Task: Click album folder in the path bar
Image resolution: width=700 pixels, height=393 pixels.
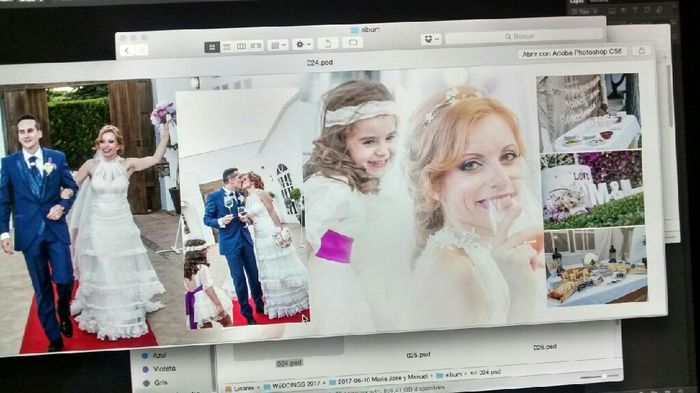Action: [449, 375]
